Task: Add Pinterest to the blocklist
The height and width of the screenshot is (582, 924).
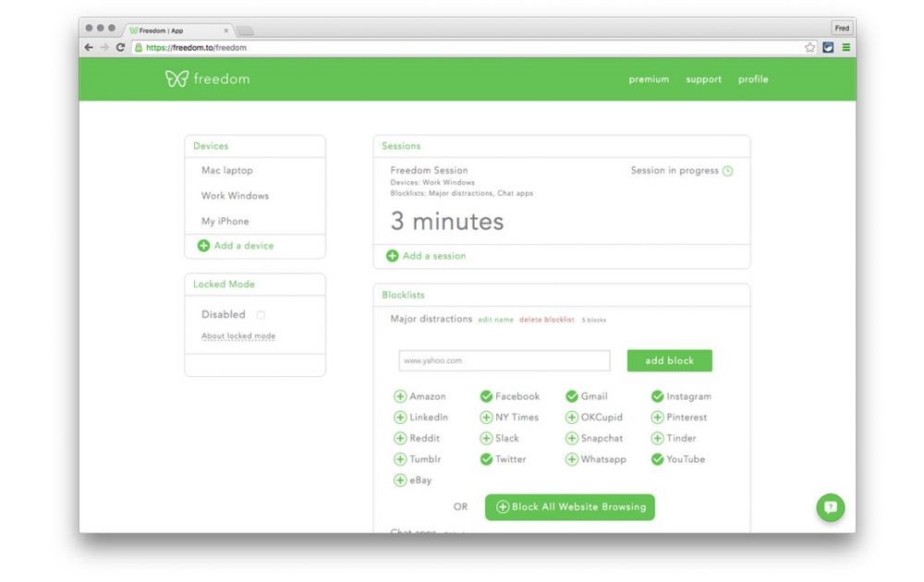Action: (658, 417)
